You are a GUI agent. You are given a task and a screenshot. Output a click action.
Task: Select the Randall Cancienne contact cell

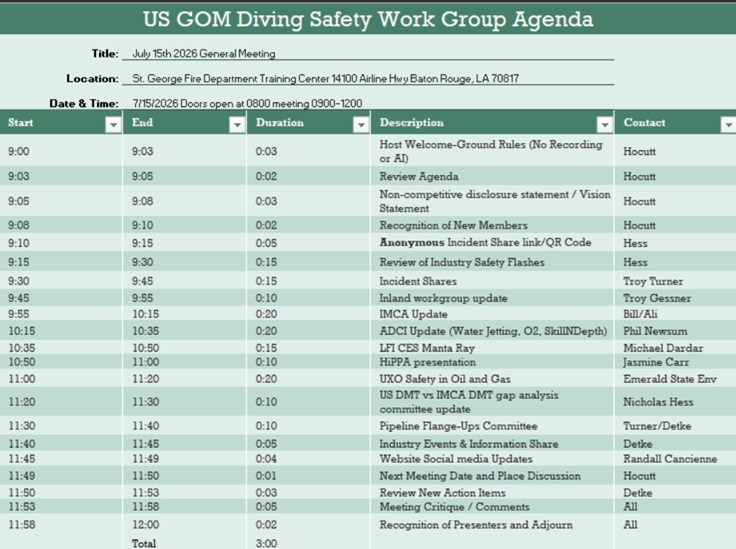(675, 459)
